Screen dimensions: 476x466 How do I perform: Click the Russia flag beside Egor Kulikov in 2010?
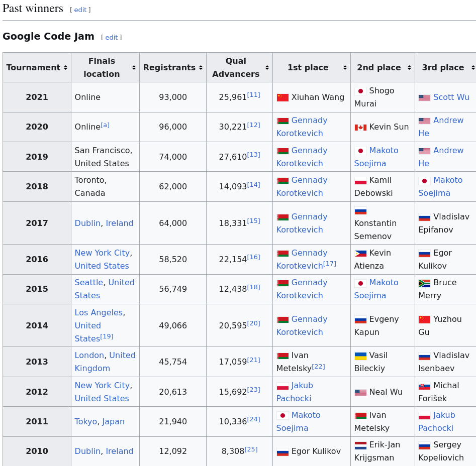pos(282,452)
